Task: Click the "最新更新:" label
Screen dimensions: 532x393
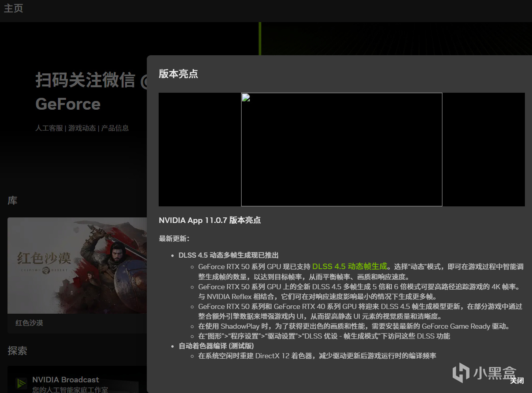Action: (174, 238)
